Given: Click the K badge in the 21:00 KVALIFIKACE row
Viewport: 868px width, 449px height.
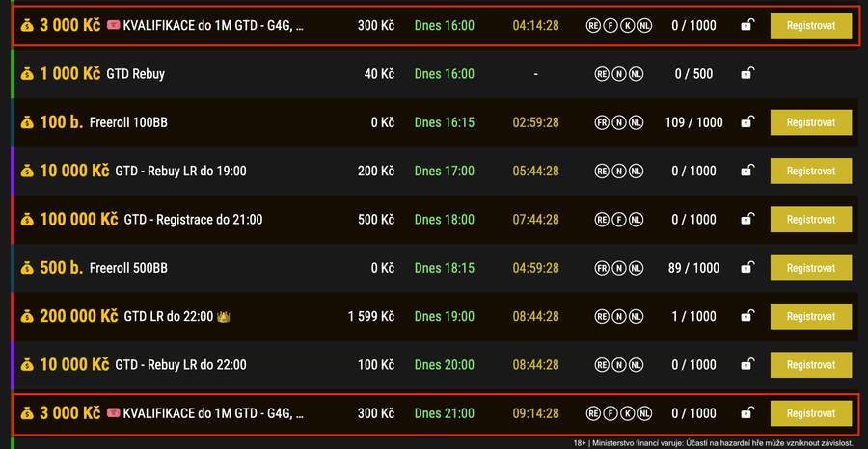Looking at the screenshot, I should coord(626,413).
